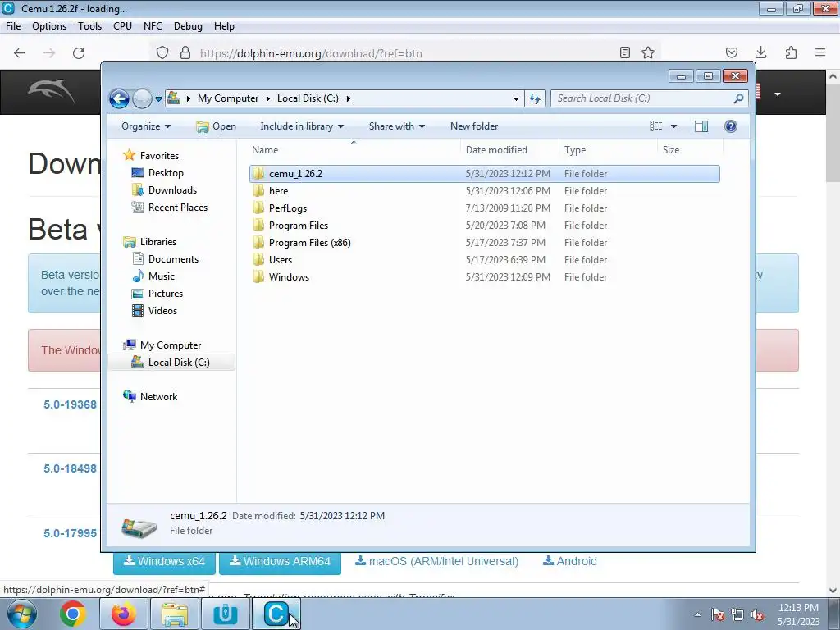Toggle the preview pane icon
The height and width of the screenshot is (630, 840).
coord(701,126)
